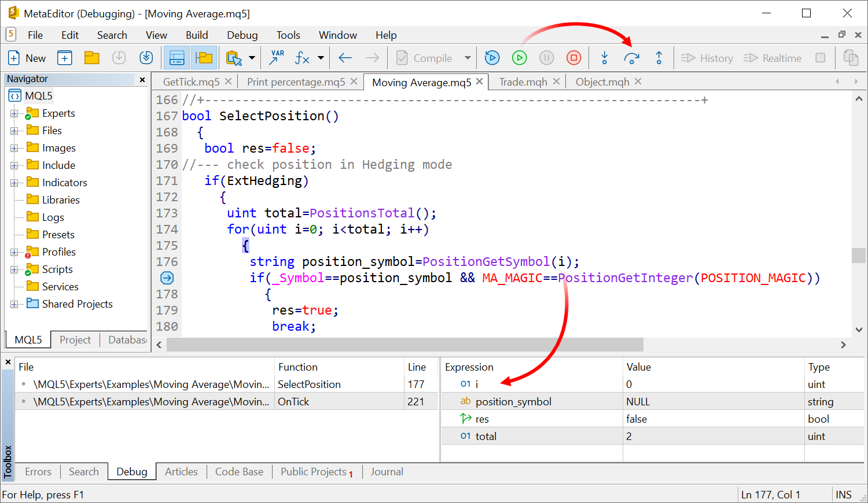
Task: Start debugging on history data icon
Action: [x=492, y=58]
